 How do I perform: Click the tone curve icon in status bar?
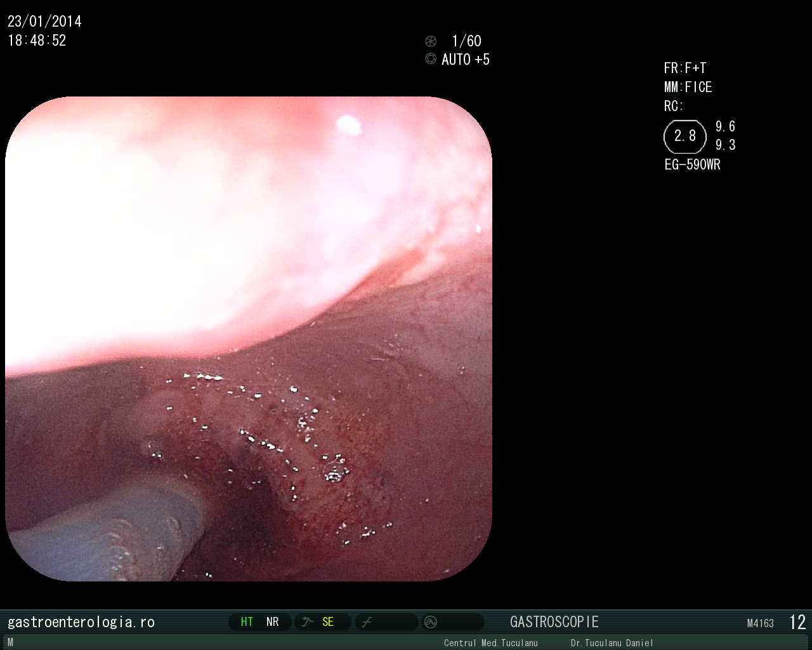366,623
